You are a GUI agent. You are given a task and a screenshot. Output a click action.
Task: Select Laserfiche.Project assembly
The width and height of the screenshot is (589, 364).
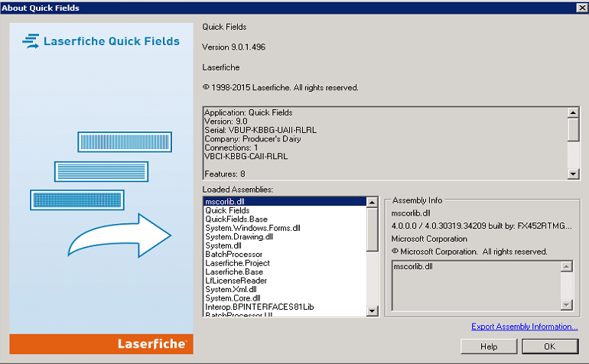coord(285,263)
